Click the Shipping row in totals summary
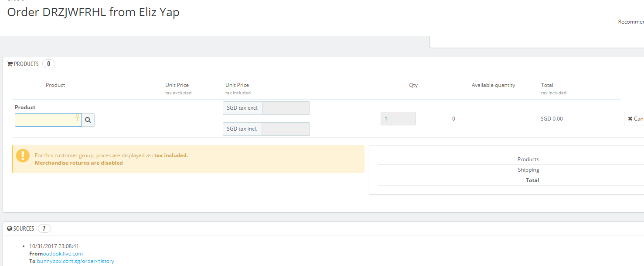 [x=528, y=170]
